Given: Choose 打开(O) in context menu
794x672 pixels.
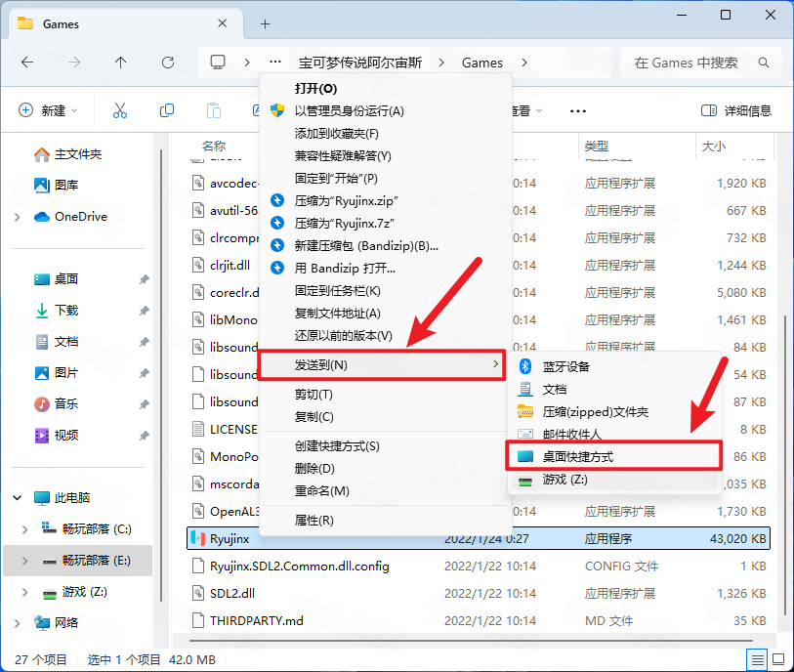Looking at the screenshot, I should click(385, 89).
